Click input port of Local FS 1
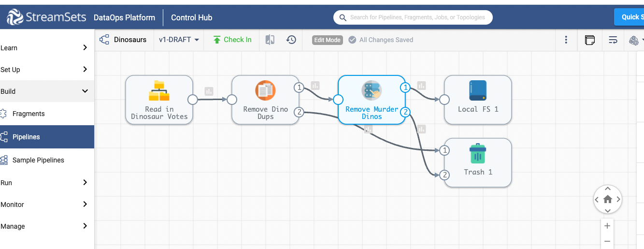 point(444,100)
